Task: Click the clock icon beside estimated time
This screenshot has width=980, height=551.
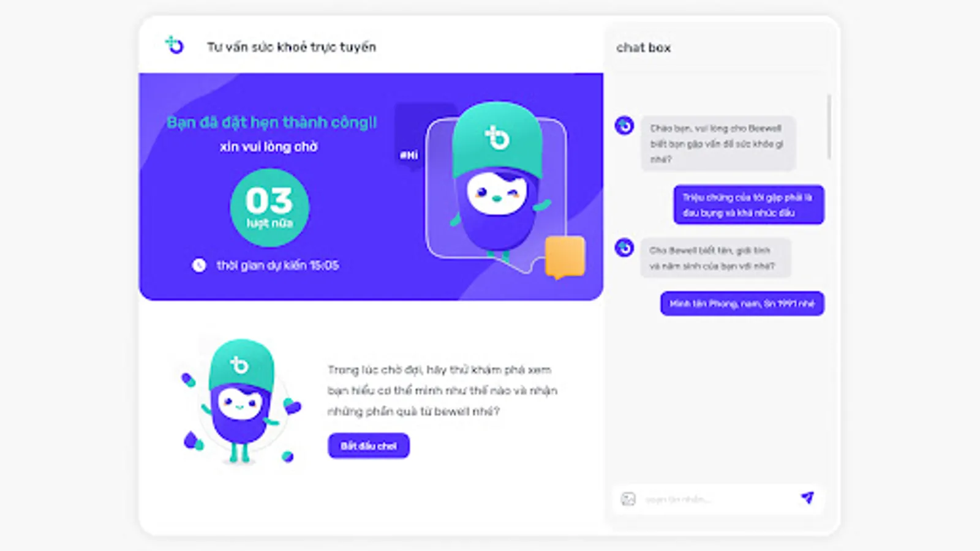Action: point(199,265)
